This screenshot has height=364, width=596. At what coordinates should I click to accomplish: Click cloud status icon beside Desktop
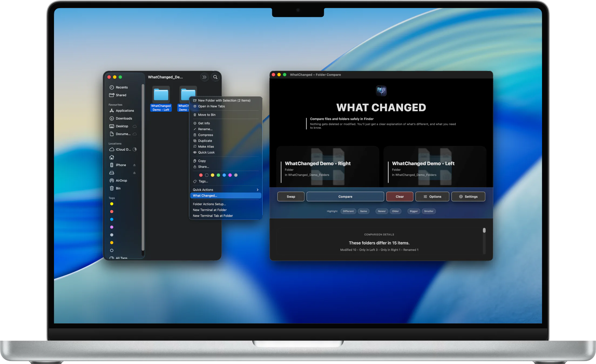[x=135, y=126]
